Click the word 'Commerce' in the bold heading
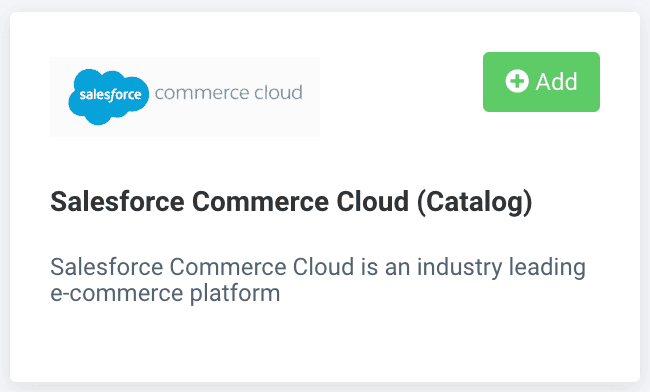 [260, 202]
